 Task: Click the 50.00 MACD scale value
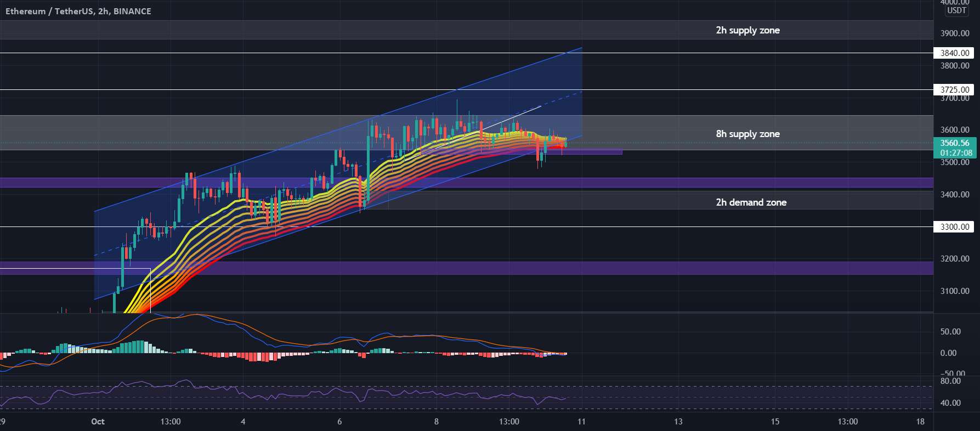pos(950,332)
